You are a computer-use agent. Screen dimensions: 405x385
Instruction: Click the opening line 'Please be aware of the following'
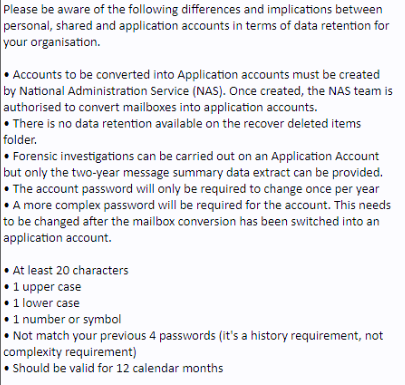tap(91, 9)
